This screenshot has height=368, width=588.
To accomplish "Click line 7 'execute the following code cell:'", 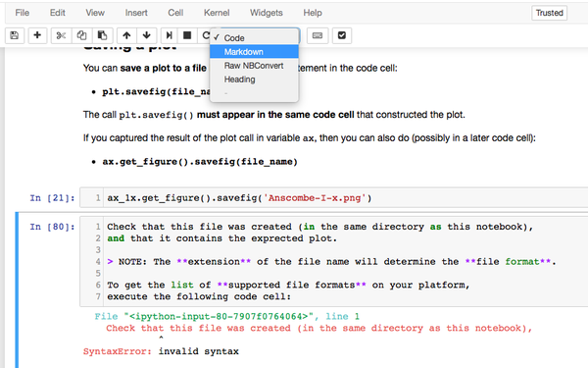I will coord(199,296).
